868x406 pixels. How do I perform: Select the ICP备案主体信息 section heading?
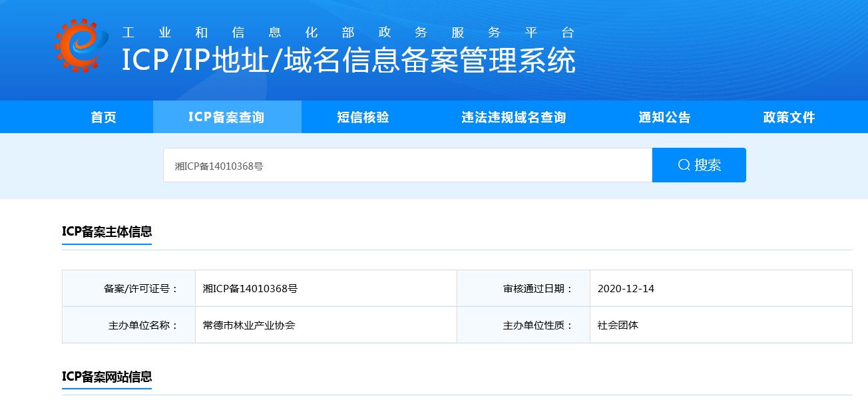107,232
